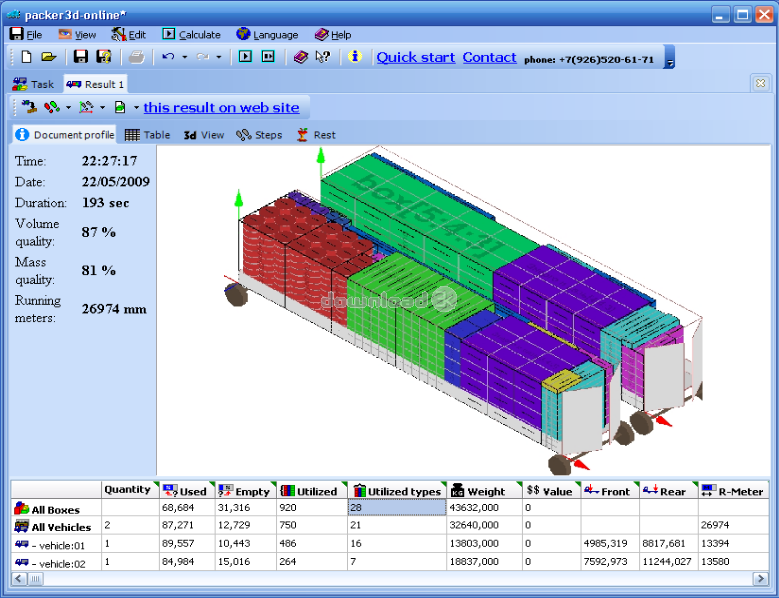Click the Print icon in toolbar

pos(136,57)
